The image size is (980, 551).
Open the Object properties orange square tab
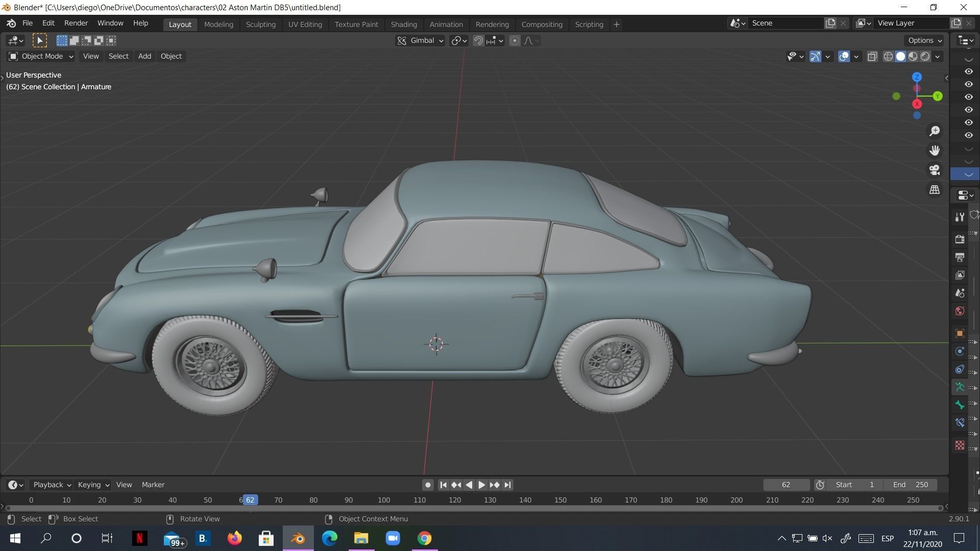coord(960,333)
